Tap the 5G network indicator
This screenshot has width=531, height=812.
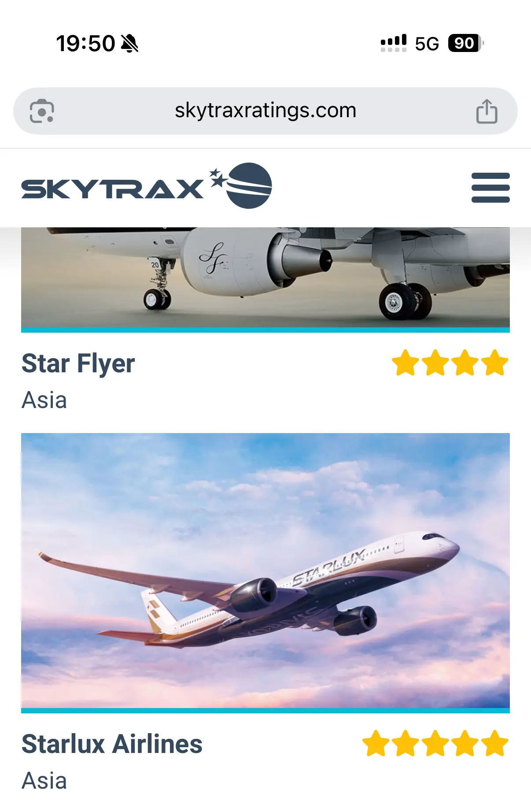click(x=427, y=44)
